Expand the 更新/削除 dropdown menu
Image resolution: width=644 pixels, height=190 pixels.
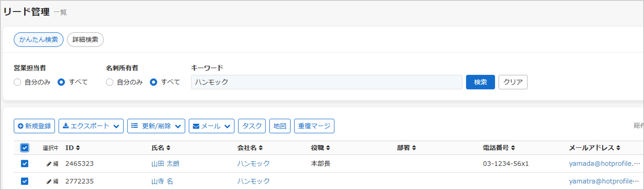pos(156,126)
